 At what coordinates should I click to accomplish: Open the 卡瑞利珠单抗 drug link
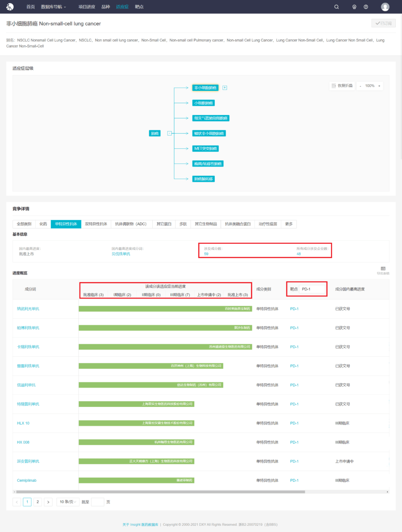coord(28,347)
